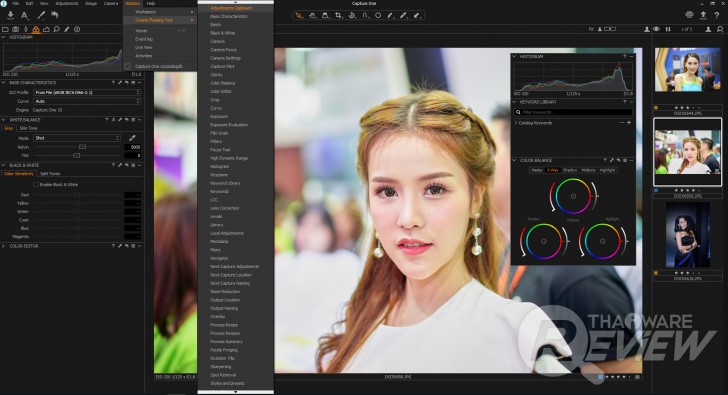Toggle the color tag on viewer bottom bar
The width and height of the screenshot is (728, 395).
[600, 377]
